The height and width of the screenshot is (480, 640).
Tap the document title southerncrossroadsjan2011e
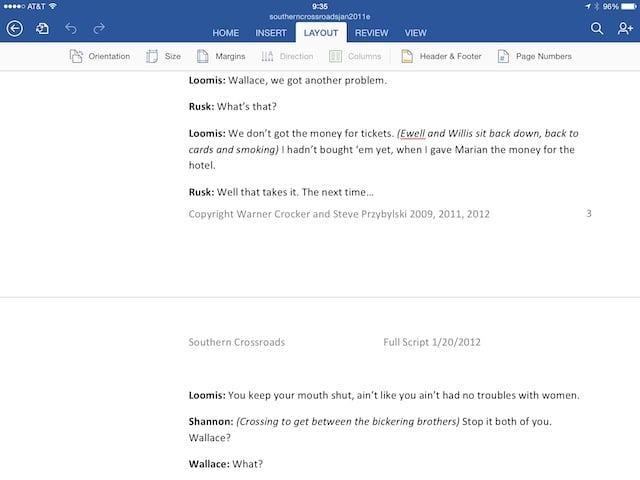[x=320, y=17]
